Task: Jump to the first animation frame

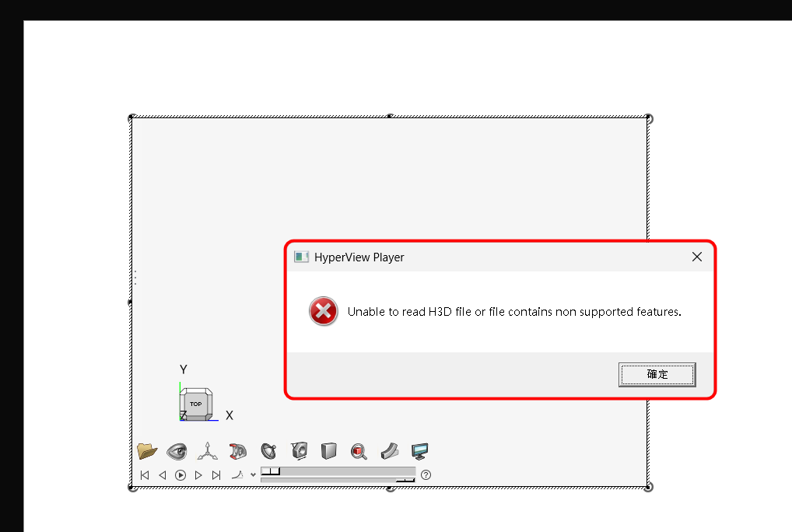Action: click(x=145, y=475)
